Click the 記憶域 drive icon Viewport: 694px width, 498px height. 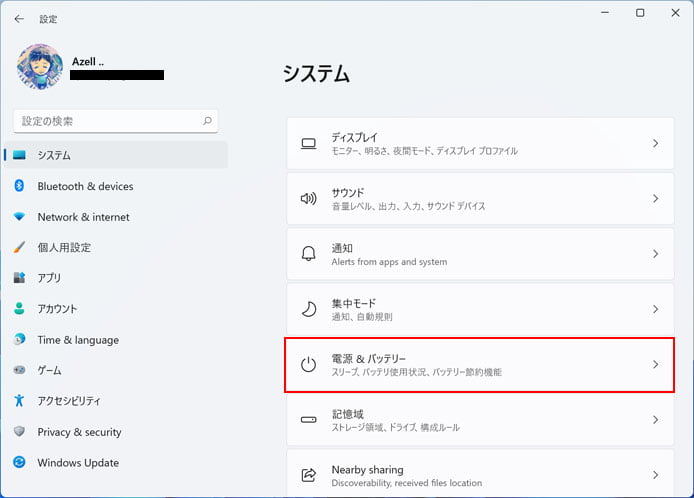(x=308, y=420)
